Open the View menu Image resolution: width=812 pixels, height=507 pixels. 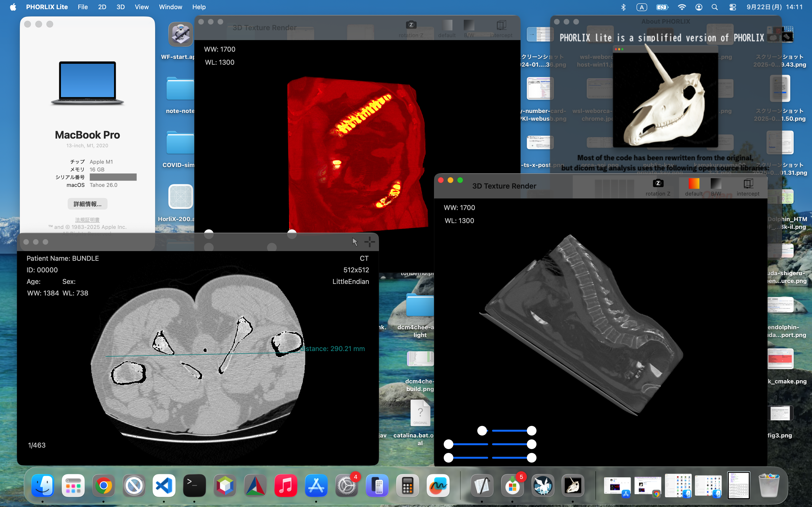point(142,7)
